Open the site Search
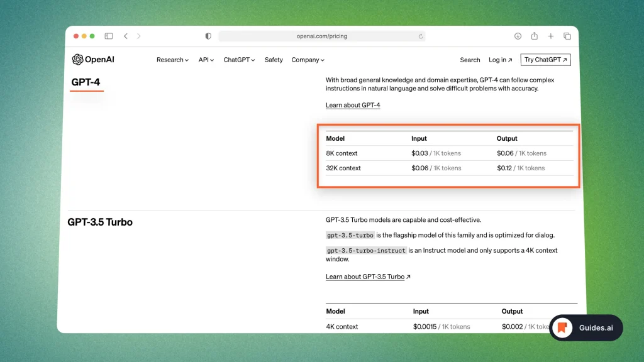Screen dimensions: 644x362 click(x=470, y=60)
